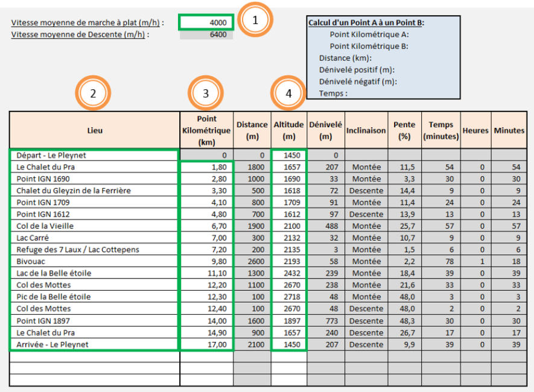
Task: Click the 'Chalet du Gleyzin de la Ferrière' cell
Action: pyautogui.click(x=94, y=191)
